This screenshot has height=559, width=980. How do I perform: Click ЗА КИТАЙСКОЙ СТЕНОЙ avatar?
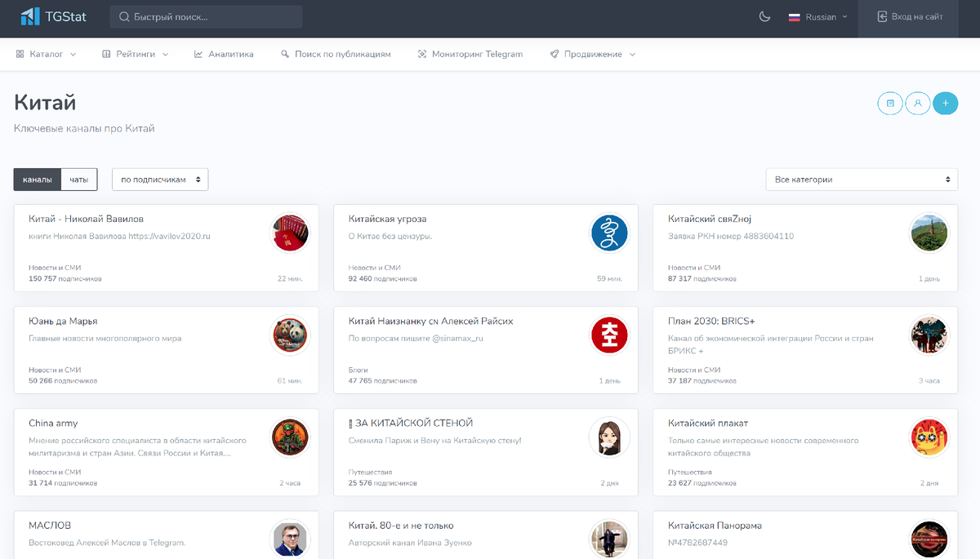point(609,437)
